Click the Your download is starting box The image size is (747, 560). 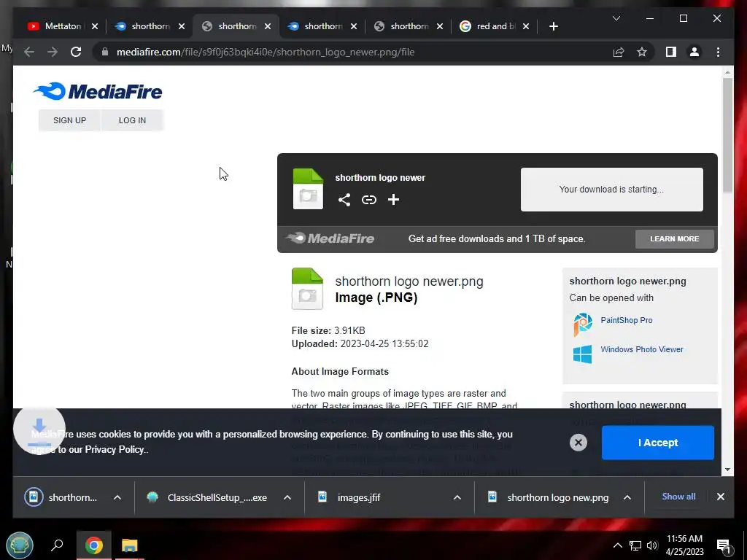click(611, 189)
